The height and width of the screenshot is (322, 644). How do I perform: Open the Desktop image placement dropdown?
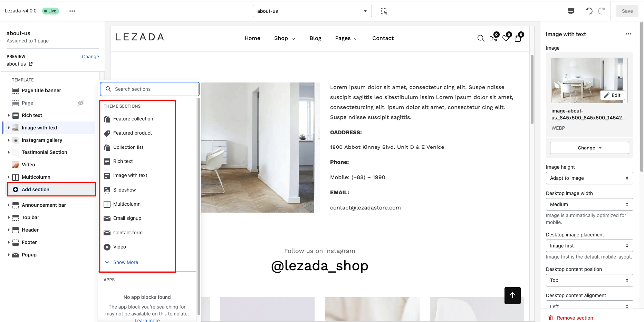point(589,245)
